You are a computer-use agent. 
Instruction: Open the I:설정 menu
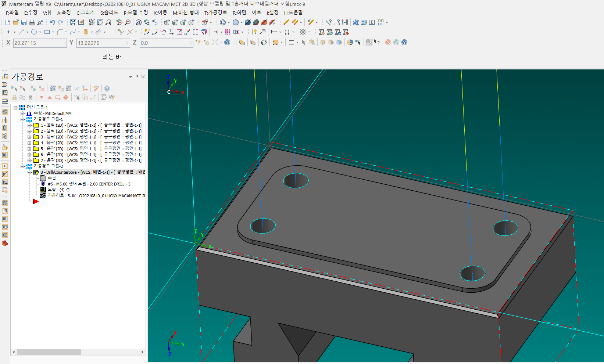272,13
